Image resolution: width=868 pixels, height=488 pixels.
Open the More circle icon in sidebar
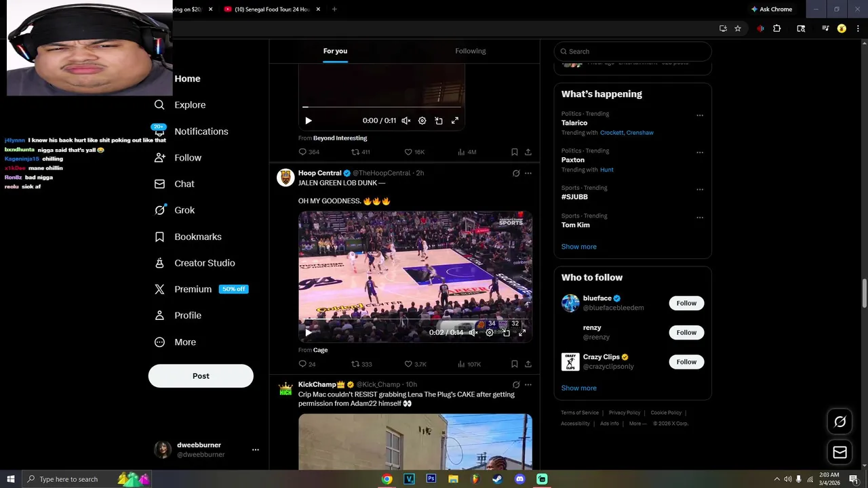[x=159, y=342]
